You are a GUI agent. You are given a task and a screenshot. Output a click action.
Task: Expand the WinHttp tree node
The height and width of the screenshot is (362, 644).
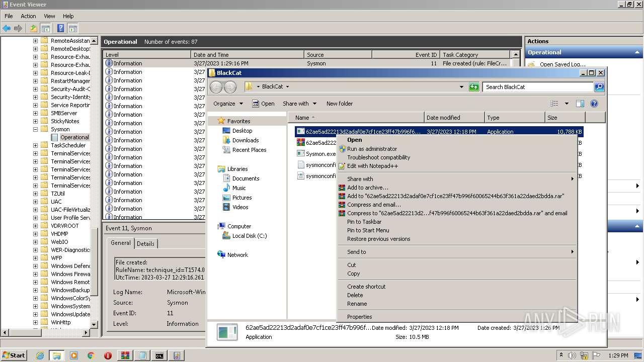35,322
